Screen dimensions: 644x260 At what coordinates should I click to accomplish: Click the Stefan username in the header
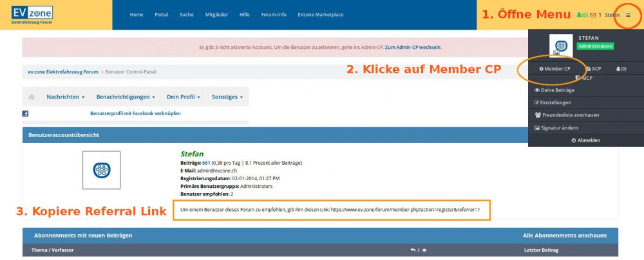coord(612,15)
